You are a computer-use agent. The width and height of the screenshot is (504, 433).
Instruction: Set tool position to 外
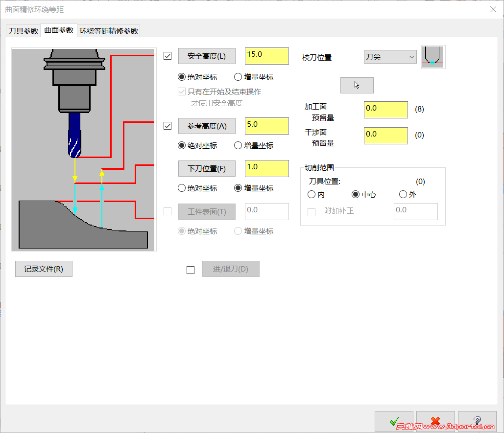pos(403,194)
